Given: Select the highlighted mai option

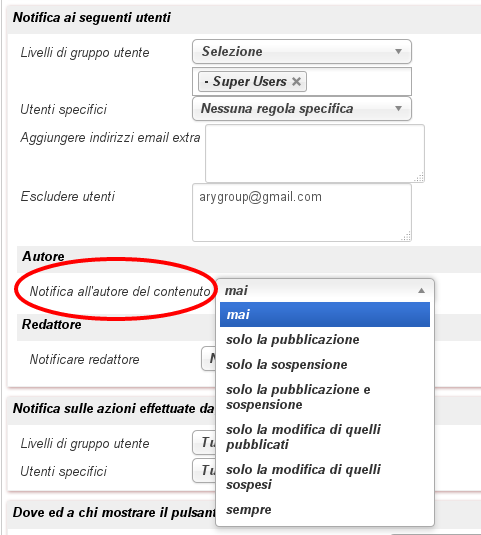Looking at the screenshot, I should pyautogui.click(x=325, y=315).
